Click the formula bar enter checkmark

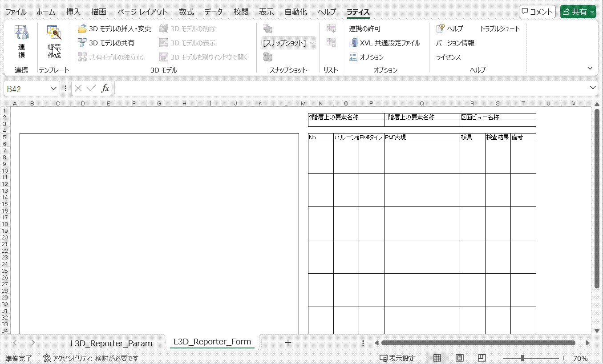coord(92,88)
